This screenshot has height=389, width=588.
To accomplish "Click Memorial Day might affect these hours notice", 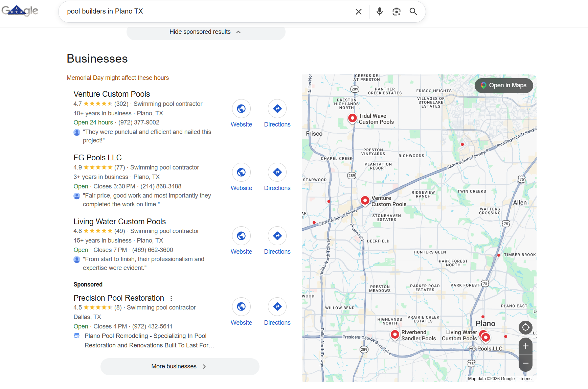I will click(x=118, y=78).
